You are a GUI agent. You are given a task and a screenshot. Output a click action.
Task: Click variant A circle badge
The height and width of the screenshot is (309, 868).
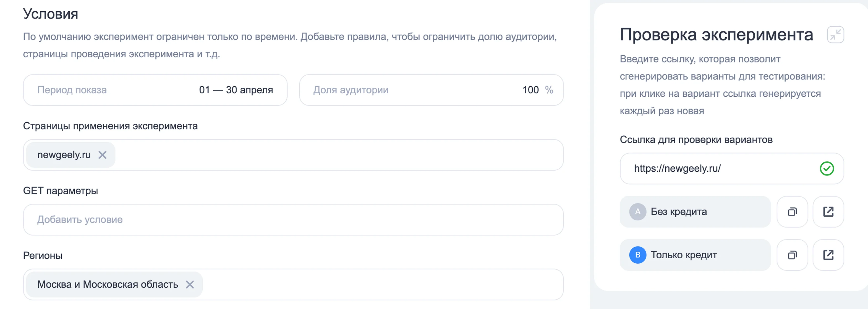637,212
